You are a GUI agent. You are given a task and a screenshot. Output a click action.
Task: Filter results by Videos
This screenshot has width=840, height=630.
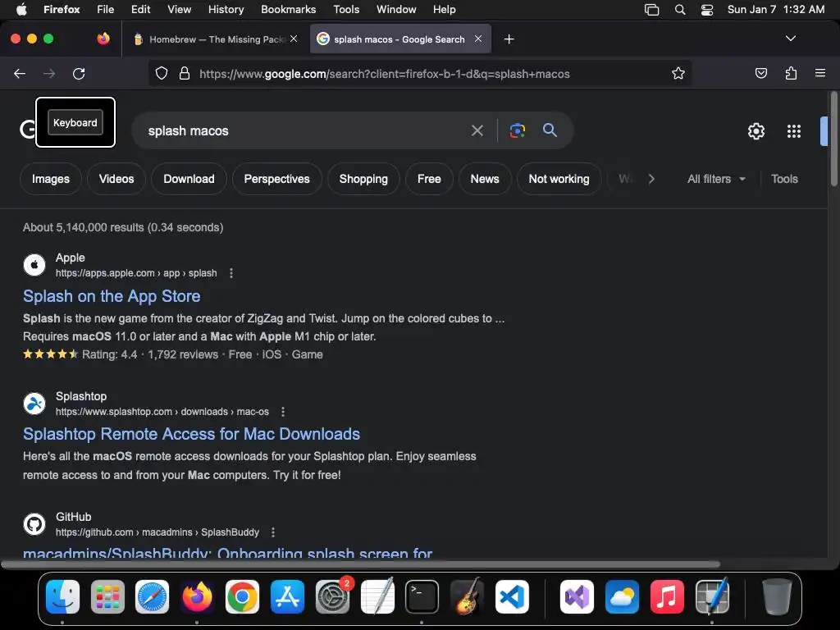pyautogui.click(x=116, y=179)
